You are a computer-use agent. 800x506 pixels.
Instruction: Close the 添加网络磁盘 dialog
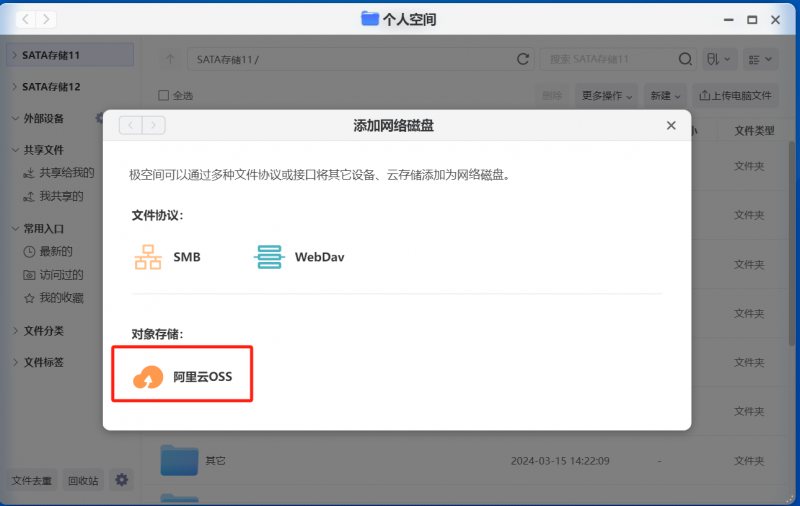pos(671,125)
